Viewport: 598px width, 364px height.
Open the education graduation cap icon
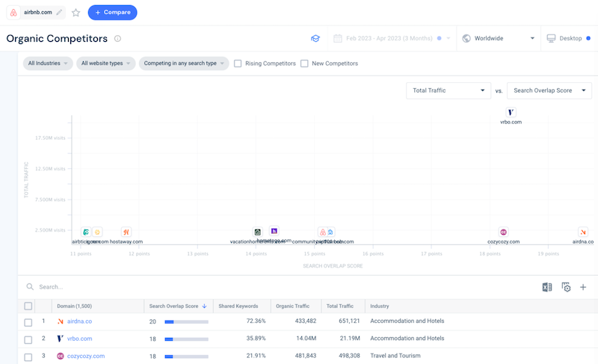315,39
